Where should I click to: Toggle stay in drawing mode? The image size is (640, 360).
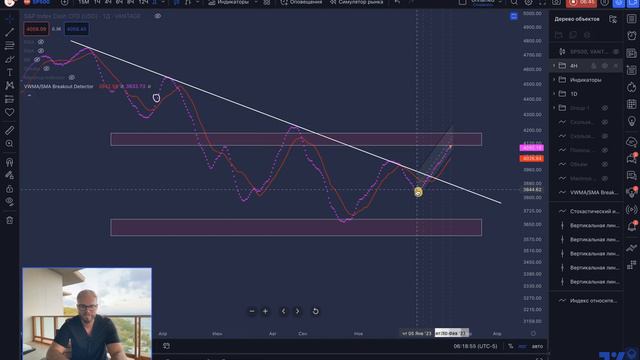tap(9, 175)
